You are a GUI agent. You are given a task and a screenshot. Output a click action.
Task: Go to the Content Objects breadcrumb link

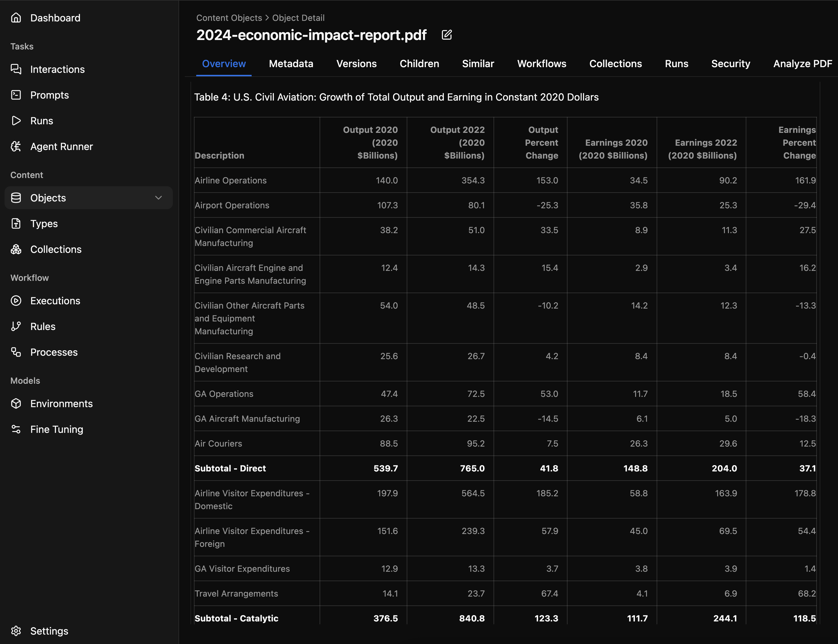click(x=229, y=18)
